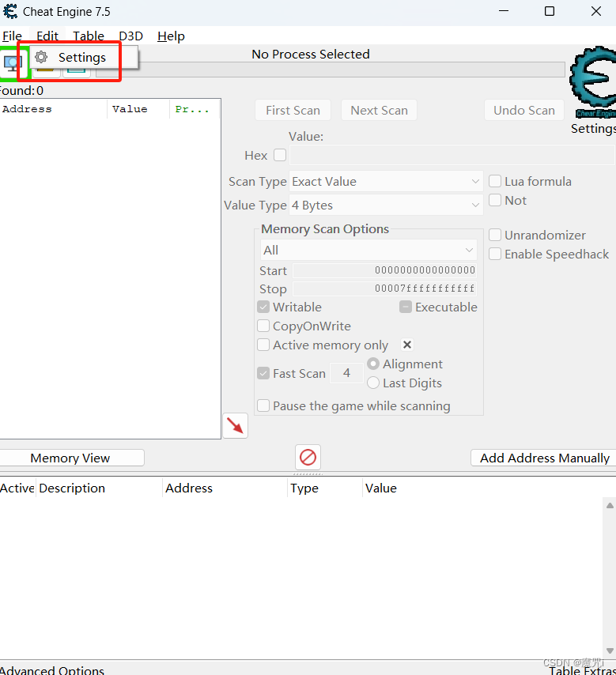
Task: Click the gear icon beside Settings
Action: (41, 57)
